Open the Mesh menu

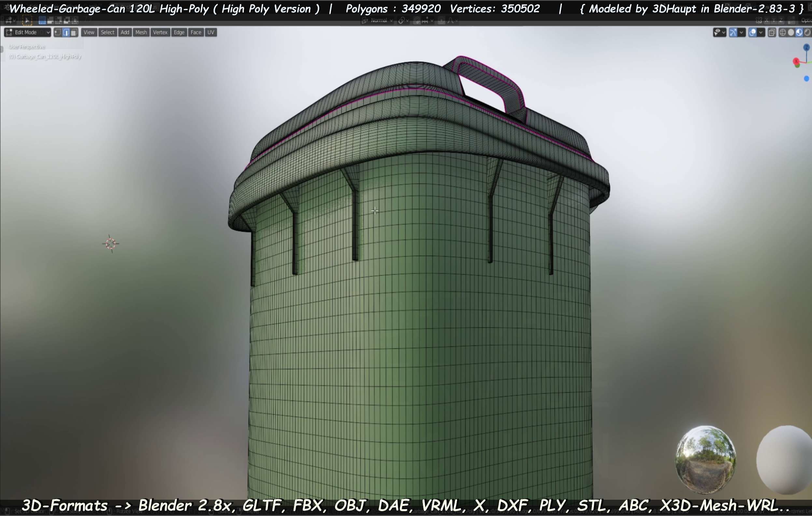141,32
